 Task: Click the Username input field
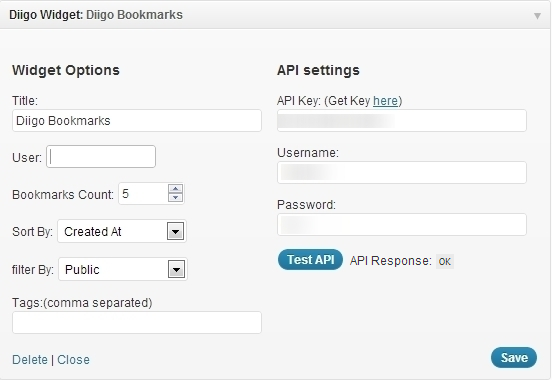(402, 173)
